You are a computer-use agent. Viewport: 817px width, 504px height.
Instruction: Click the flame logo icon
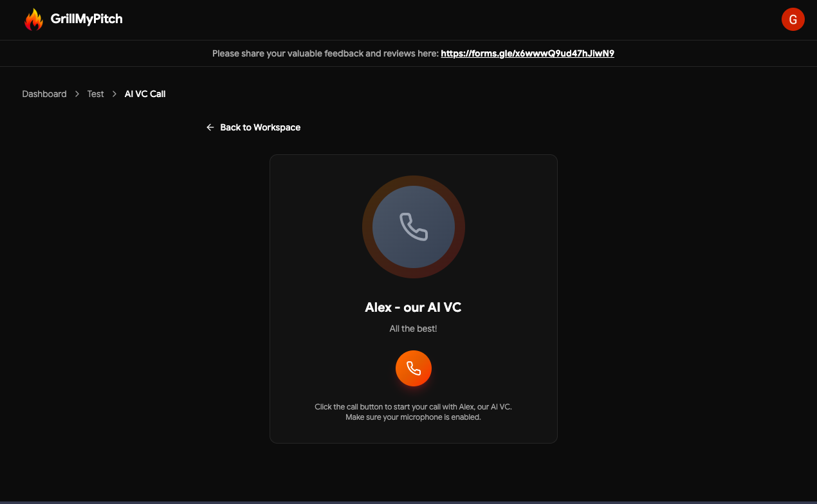(33, 19)
